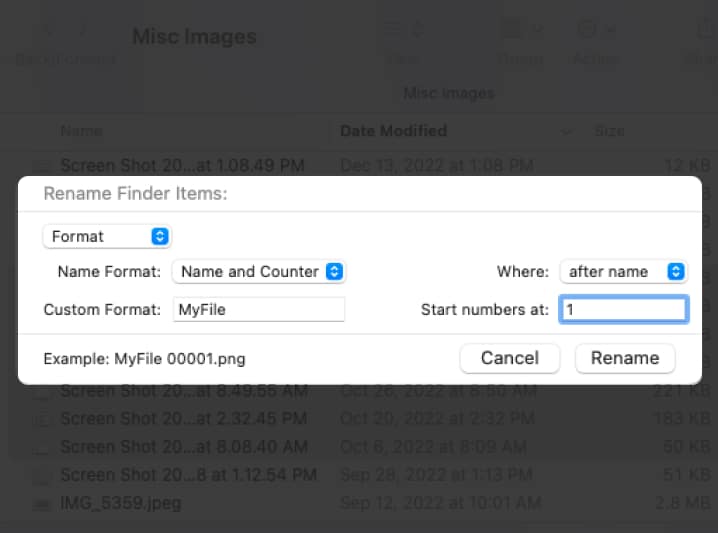Viewport: 718px width, 533px height.
Task: Select the Screen Shot 8.08.40 AM file
Action: pos(181,446)
